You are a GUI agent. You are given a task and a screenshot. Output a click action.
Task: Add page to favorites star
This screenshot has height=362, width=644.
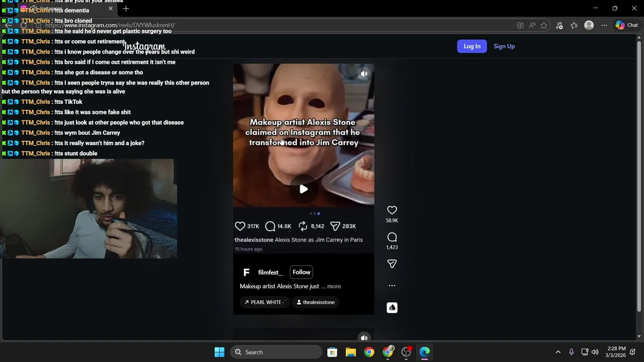(544, 25)
